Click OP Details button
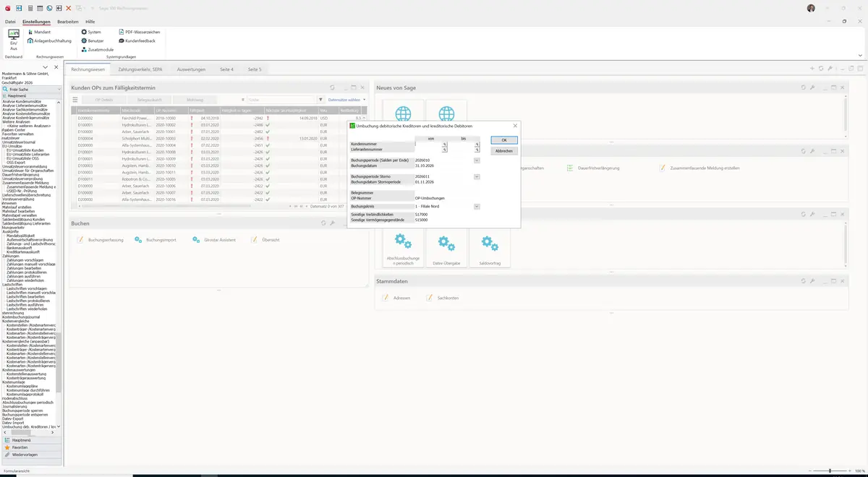 point(104,100)
